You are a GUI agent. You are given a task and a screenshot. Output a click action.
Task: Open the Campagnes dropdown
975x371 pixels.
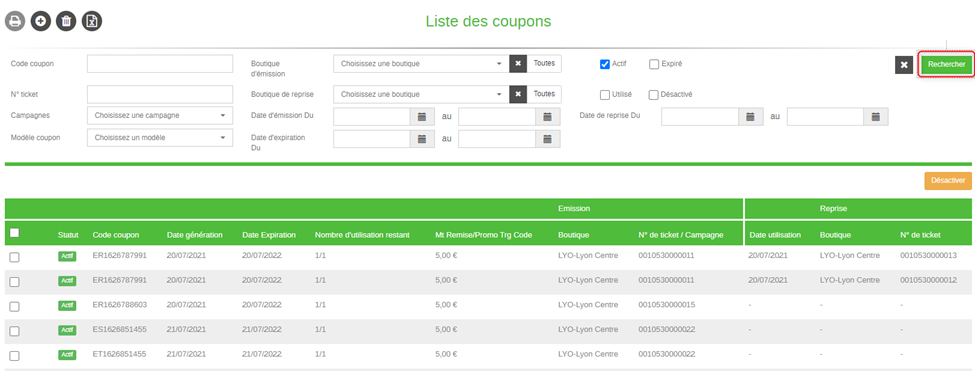coord(160,116)
